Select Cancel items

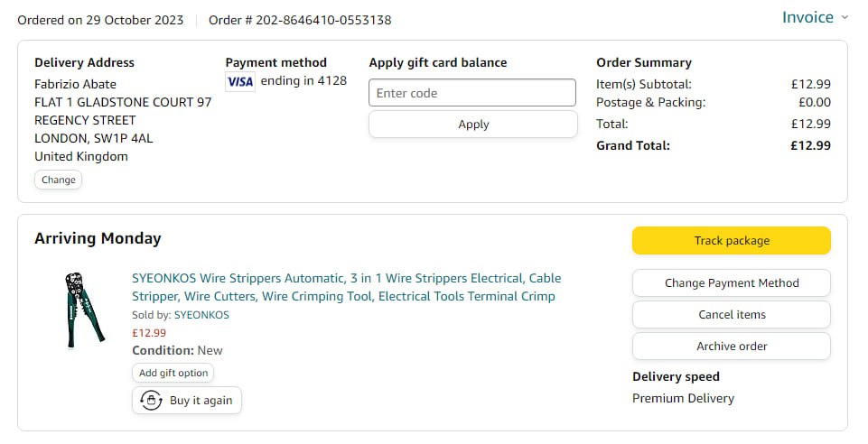pyautogui.click(x=731, y=315)
